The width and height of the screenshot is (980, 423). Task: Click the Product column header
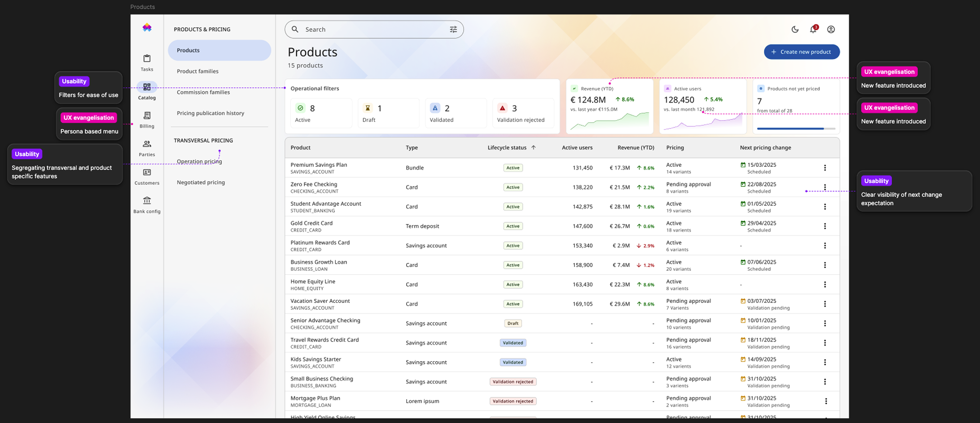pos(300,148)
